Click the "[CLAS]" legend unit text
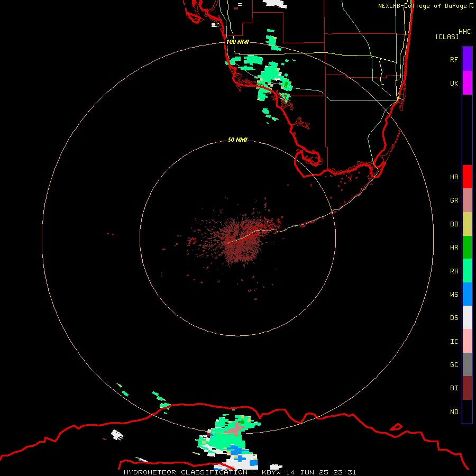The height and width of the screenshot is (476, 476). point(447,36)
